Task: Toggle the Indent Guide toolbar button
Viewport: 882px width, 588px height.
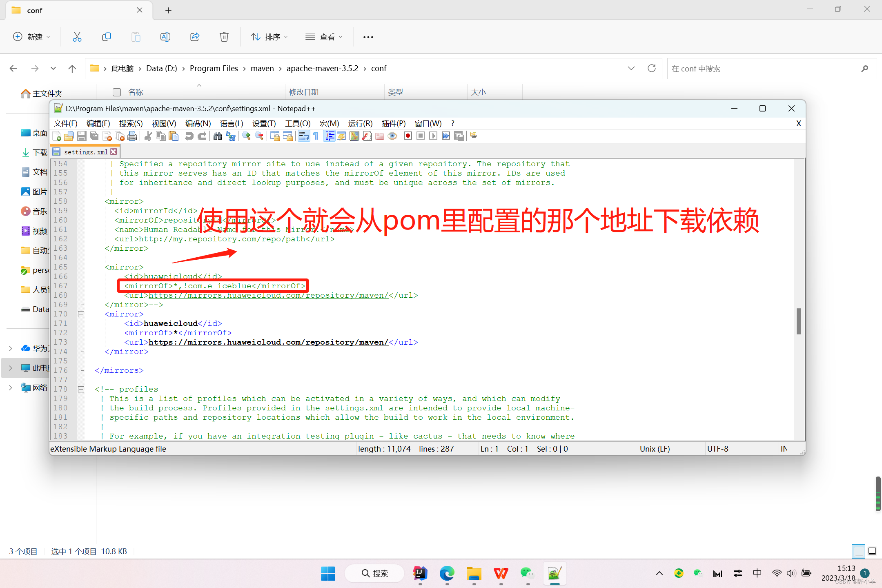Action: [x=329, y=136]
